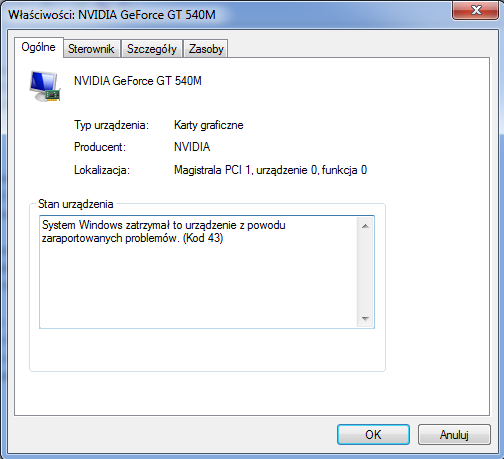Screen dimensions: 504x459
Task: Select the Zasoby tab
Action: [x=206, y=49]
